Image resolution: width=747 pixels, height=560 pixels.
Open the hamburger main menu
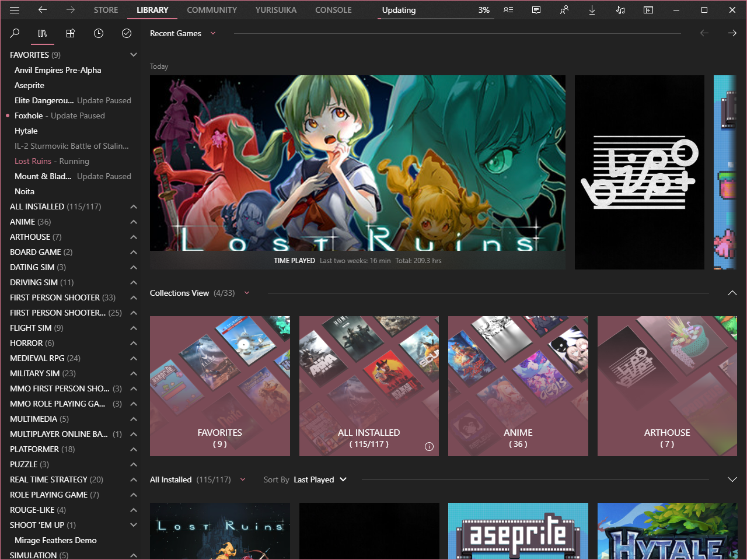tap(15, 10)
